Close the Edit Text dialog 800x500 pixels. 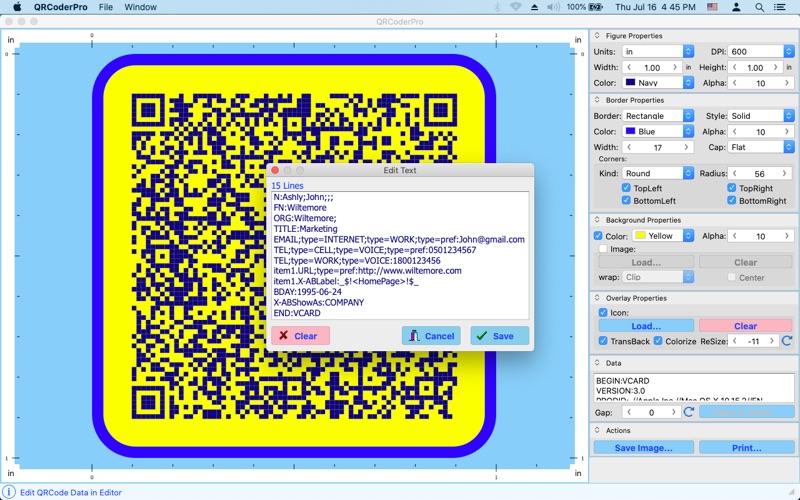275,170
